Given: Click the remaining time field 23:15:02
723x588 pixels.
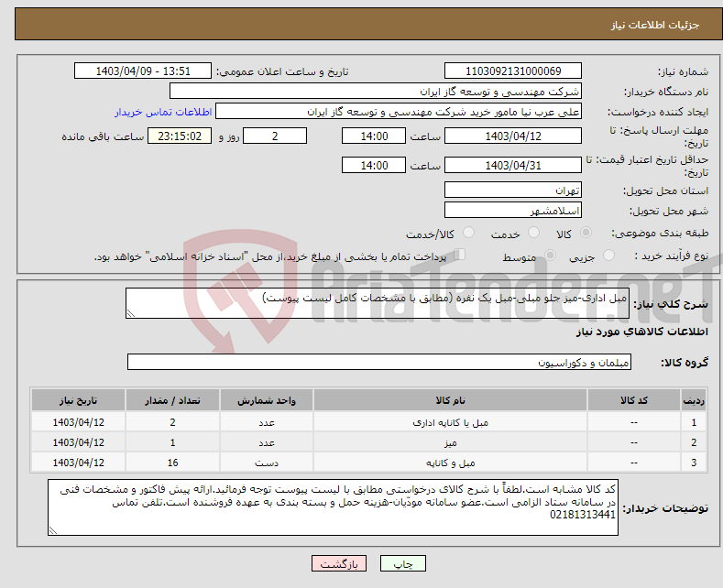Looking at the screenshot, I should tap(180, 136).
